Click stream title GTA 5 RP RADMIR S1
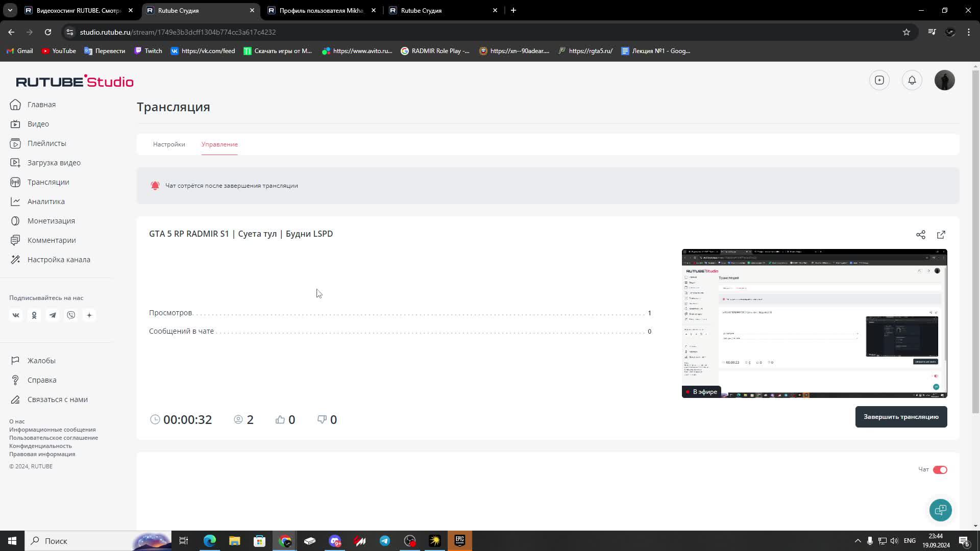This screenshot has height=551, width=980. coord(241,234)
